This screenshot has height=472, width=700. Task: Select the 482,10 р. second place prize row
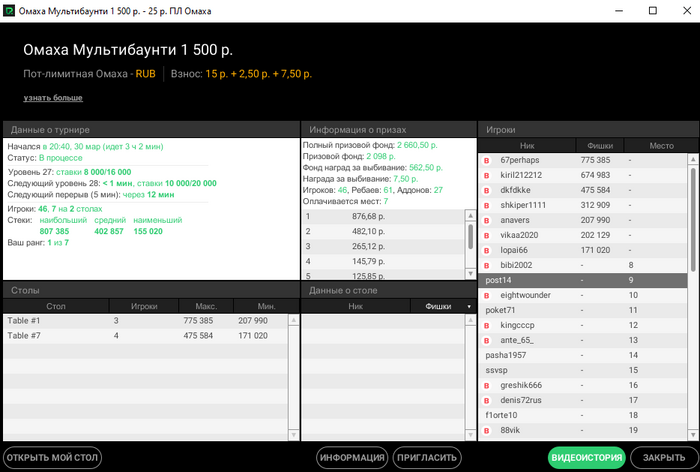pos(383,232)
